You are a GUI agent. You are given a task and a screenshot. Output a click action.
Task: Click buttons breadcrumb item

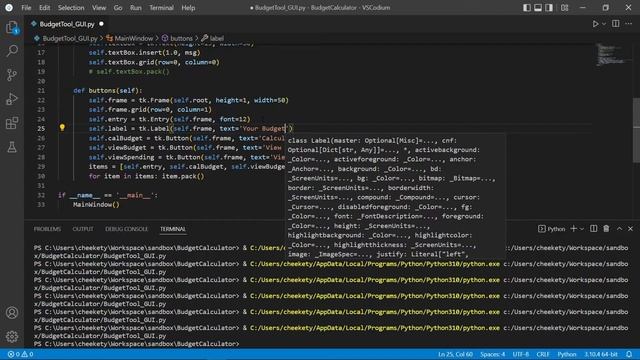[x=181, y=38]
